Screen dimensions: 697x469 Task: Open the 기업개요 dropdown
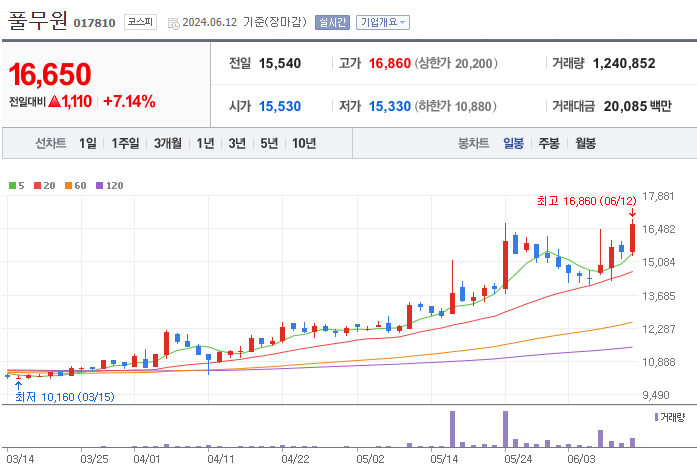pyautogui.click(x=383, y=22)
